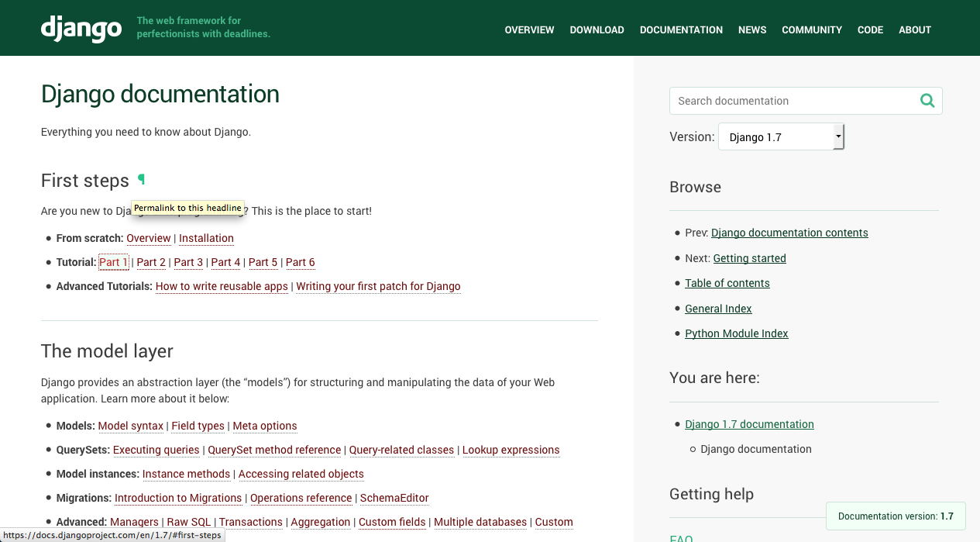Open the ABOUT nav item
The image size is (980, 542).
click(915, 30)
